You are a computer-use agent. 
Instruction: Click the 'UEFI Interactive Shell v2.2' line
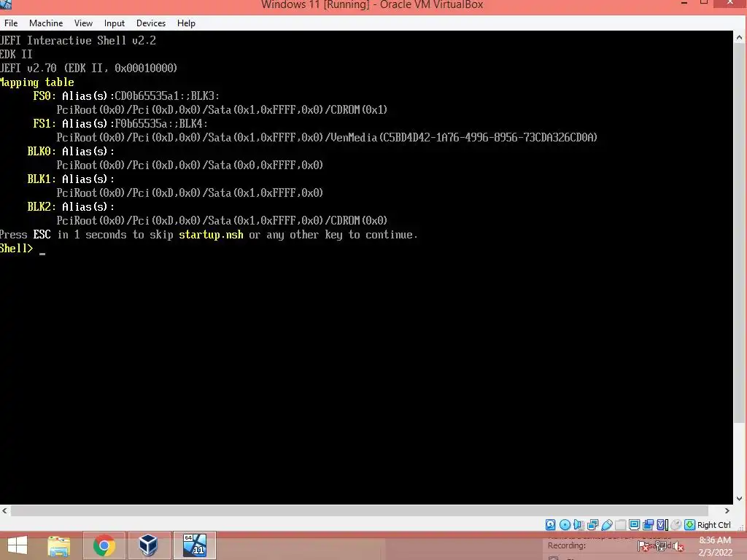coord(77,41)
